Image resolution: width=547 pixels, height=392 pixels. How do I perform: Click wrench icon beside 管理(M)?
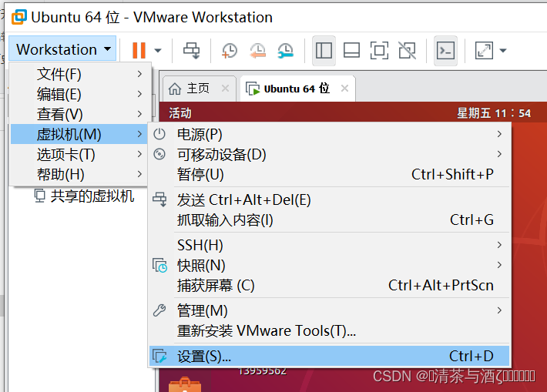[x=159, y=310]
